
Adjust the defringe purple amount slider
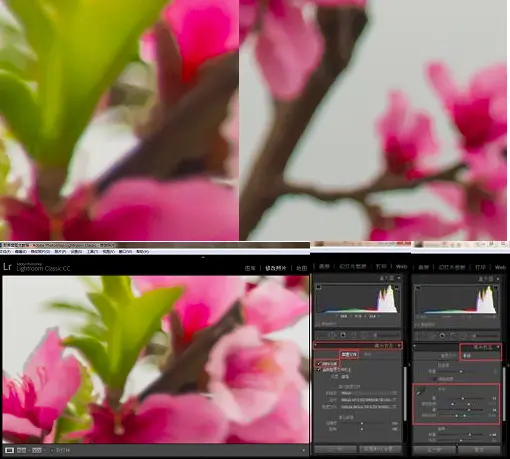[463, 398]
